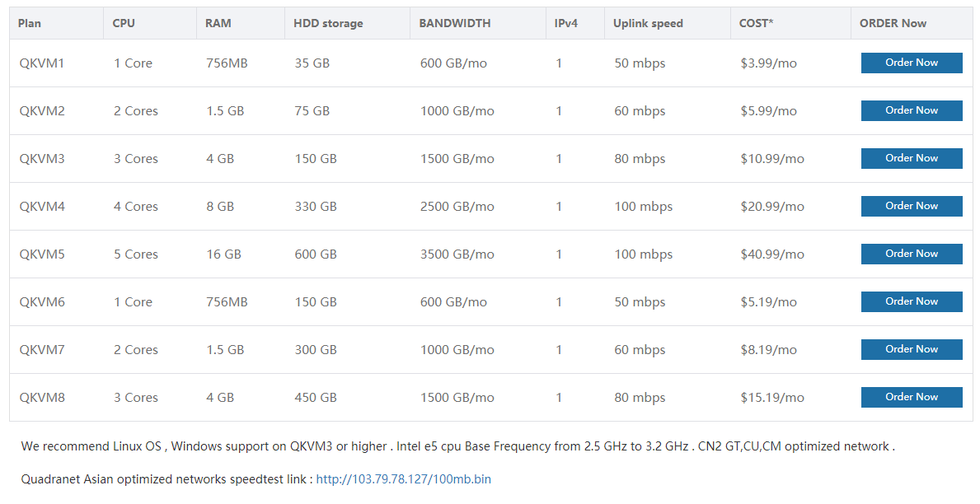
Task: Open the 100mb.bin speedtest link
Action: point(403,479)
